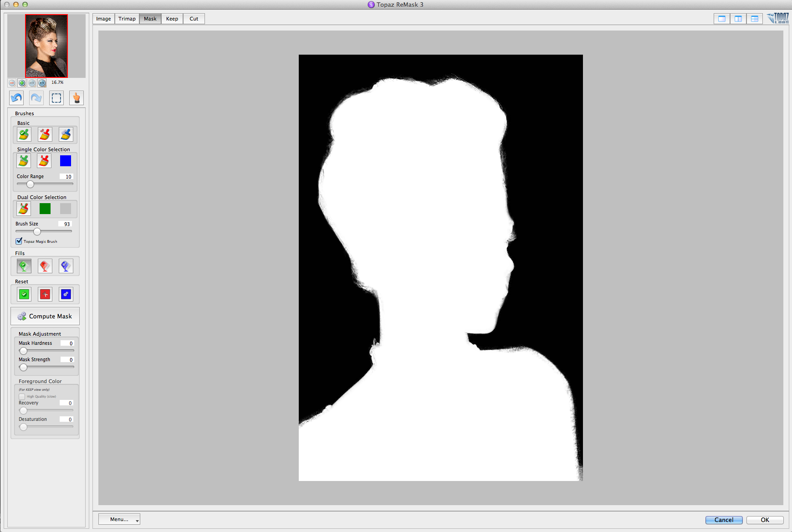Click the Brush Size slider handle
792x532 pixels.
tap(37, 231)
